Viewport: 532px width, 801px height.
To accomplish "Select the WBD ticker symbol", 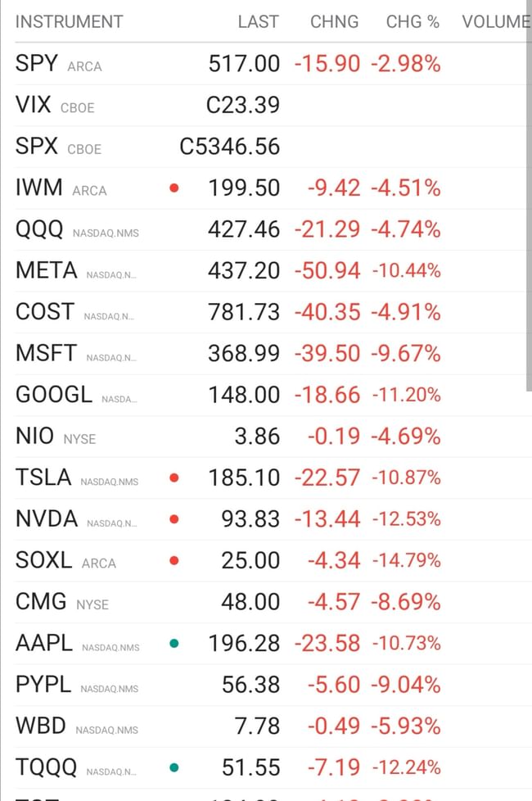I will tap(41, 726).
